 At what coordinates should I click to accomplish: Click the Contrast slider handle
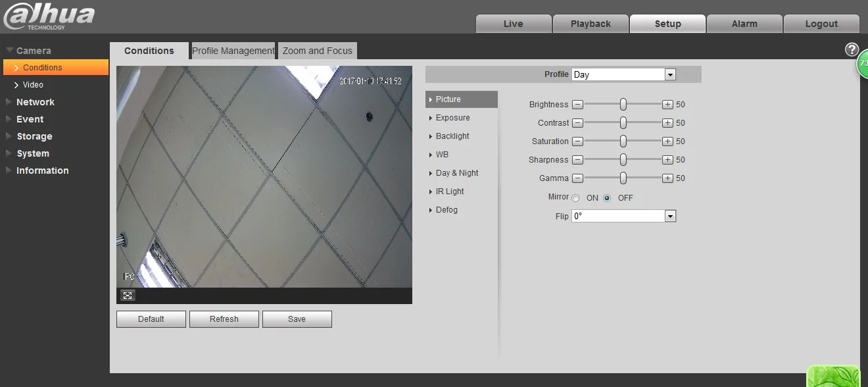click(623, 123)
